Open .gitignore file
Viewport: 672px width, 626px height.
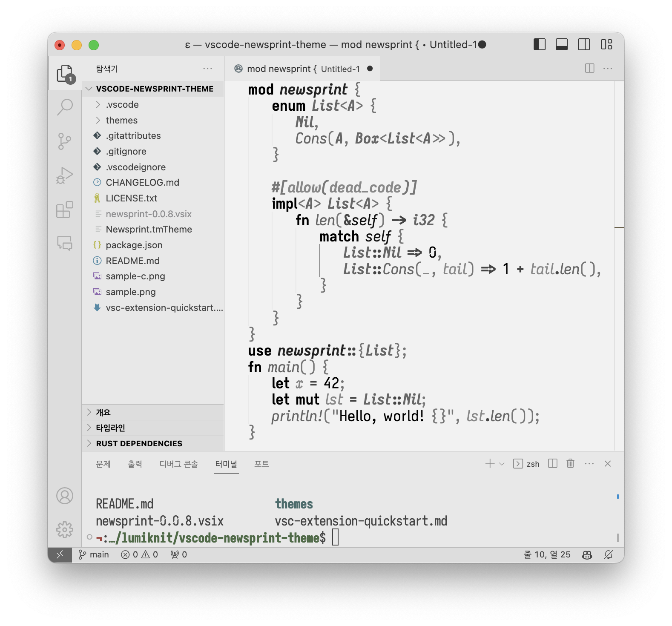click(153, 151)
